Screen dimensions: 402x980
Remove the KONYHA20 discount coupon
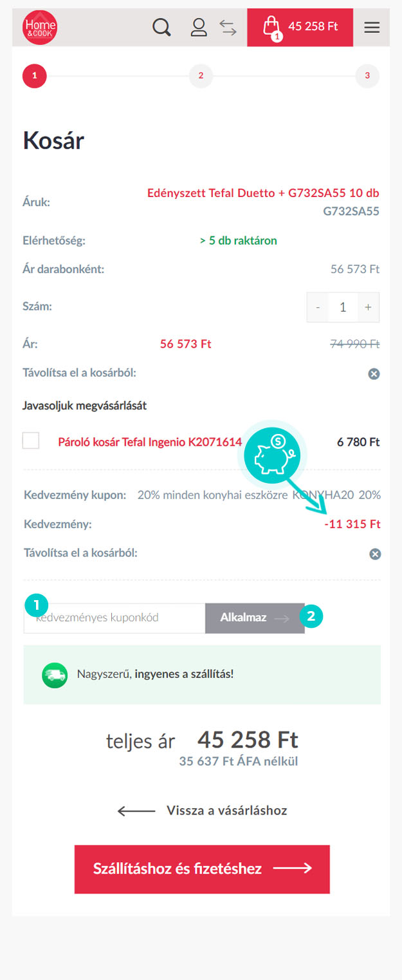[375, 554]
